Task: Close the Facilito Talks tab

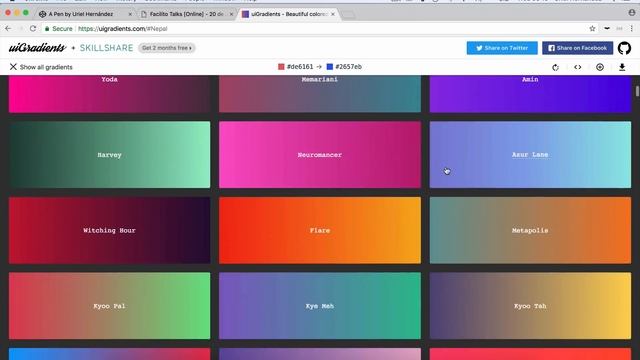Action: [x=231, y=14]
